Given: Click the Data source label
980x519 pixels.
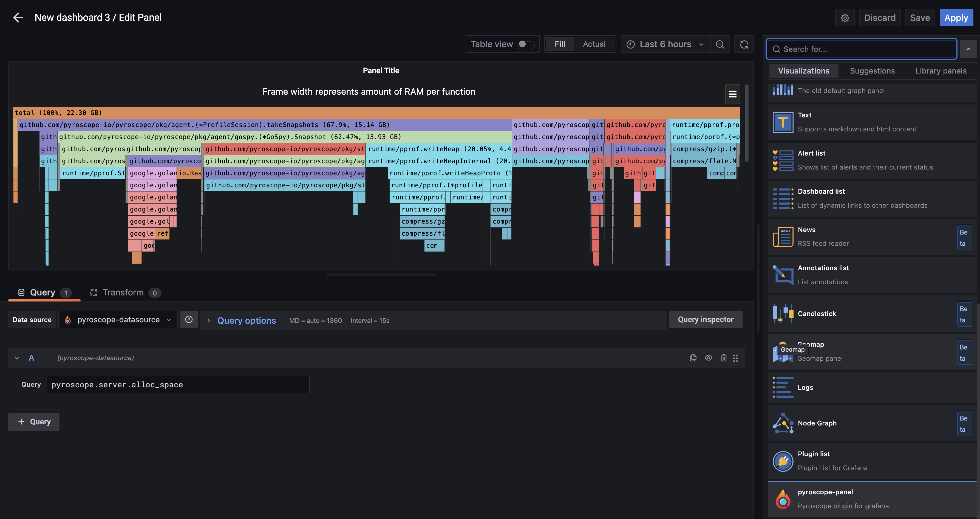Looking at the screenshot, I should 32,320.
